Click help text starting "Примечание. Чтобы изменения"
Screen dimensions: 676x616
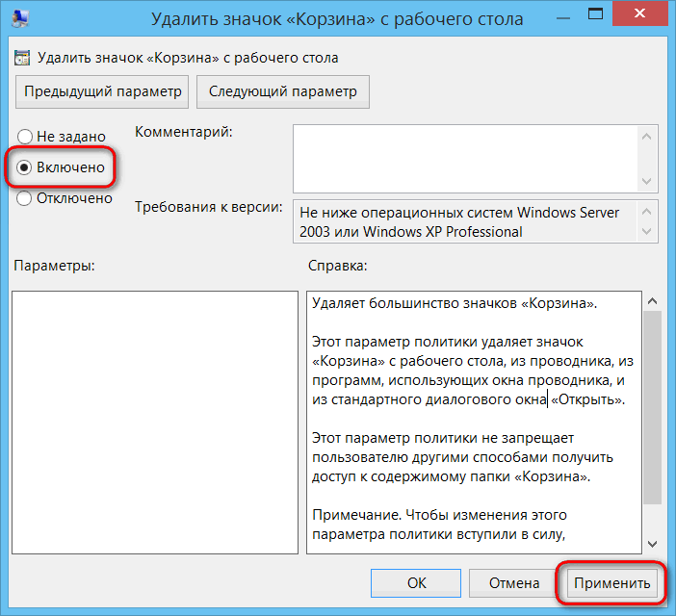(439, 515)
